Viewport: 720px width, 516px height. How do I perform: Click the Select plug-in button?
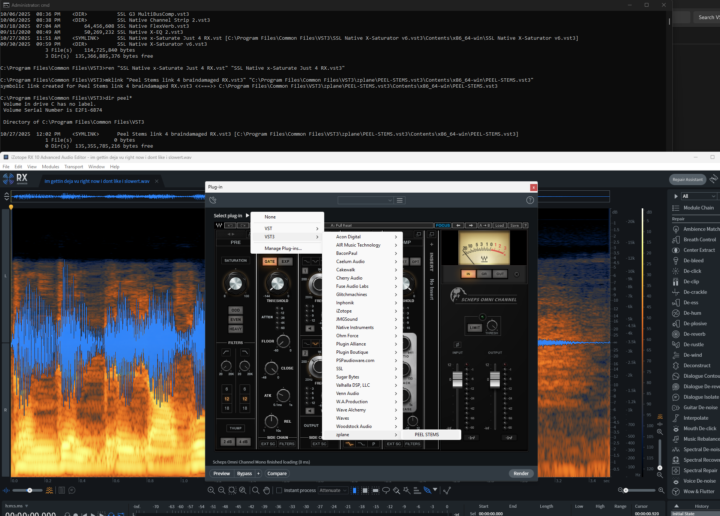(231, 216)
